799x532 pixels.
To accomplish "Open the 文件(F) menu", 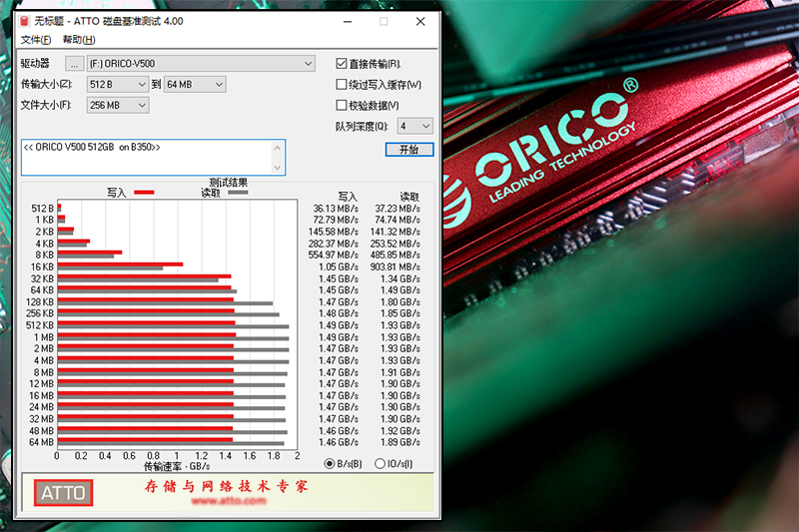I will 36,40.
